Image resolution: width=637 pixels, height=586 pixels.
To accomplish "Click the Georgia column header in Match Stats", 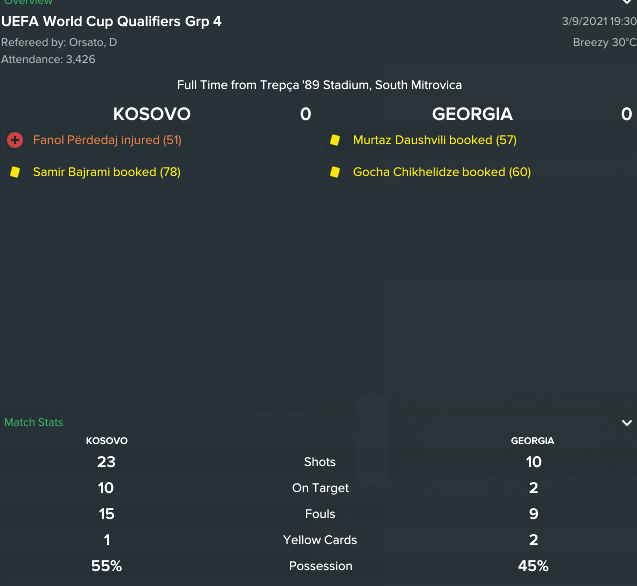I will point(533,440).
